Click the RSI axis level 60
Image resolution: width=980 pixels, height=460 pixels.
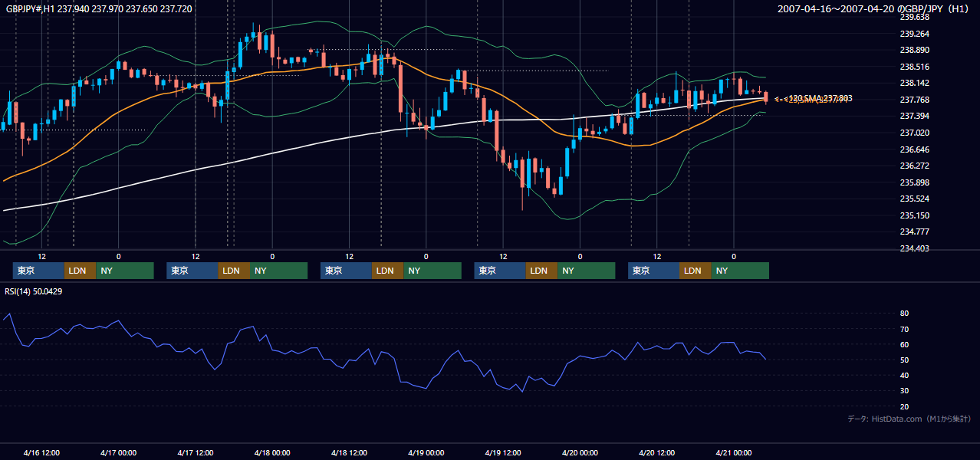click(x=905, y=344)
